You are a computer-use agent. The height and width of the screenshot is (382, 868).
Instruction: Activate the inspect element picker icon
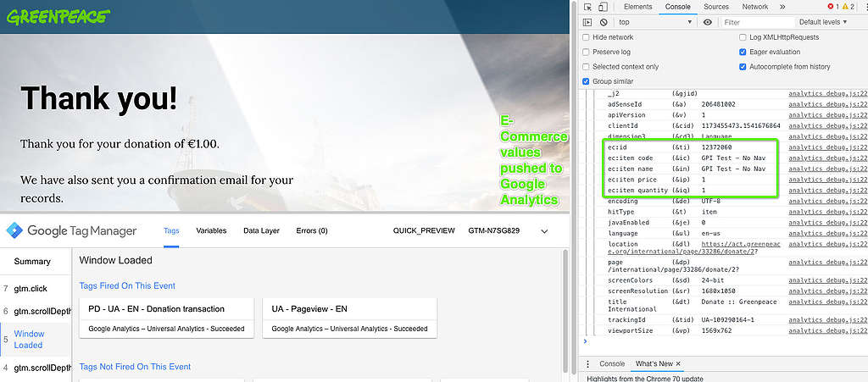click(x=587, y=7)
